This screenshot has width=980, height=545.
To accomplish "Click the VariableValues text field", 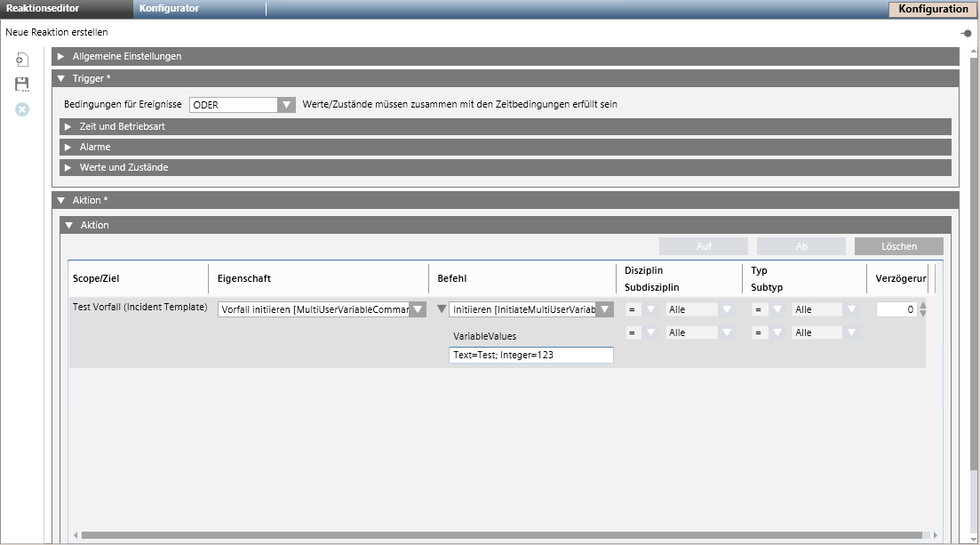I will pos(530,355).
